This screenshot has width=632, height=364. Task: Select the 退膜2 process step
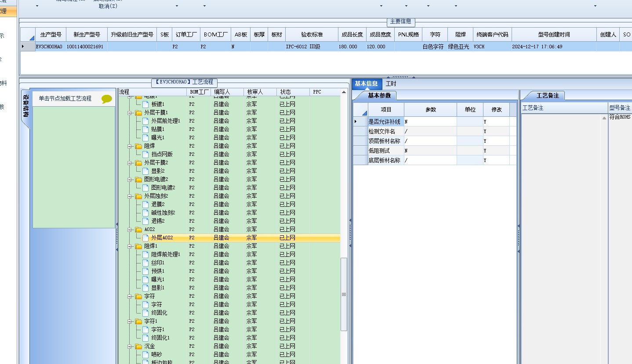pos(158,205)
